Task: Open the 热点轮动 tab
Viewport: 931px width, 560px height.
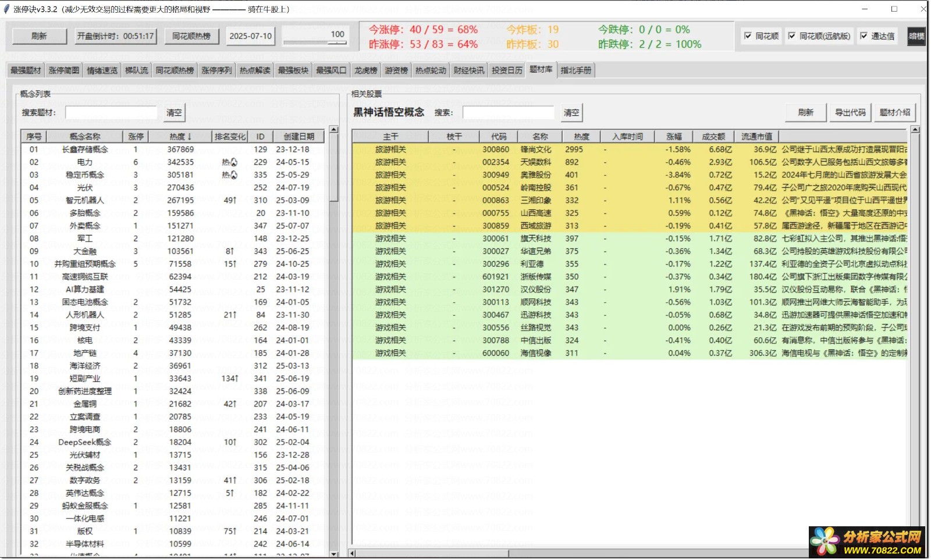Action: point(431,70)
